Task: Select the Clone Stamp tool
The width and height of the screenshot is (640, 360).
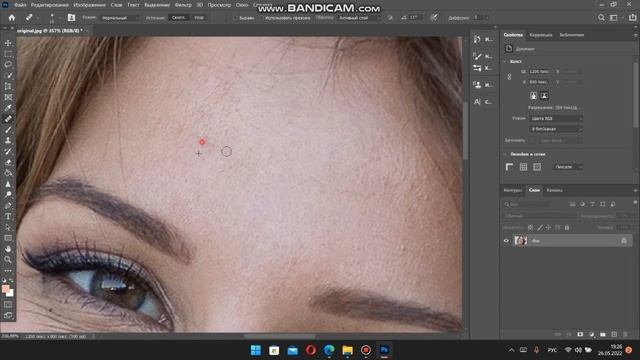Action: [8, 140]
